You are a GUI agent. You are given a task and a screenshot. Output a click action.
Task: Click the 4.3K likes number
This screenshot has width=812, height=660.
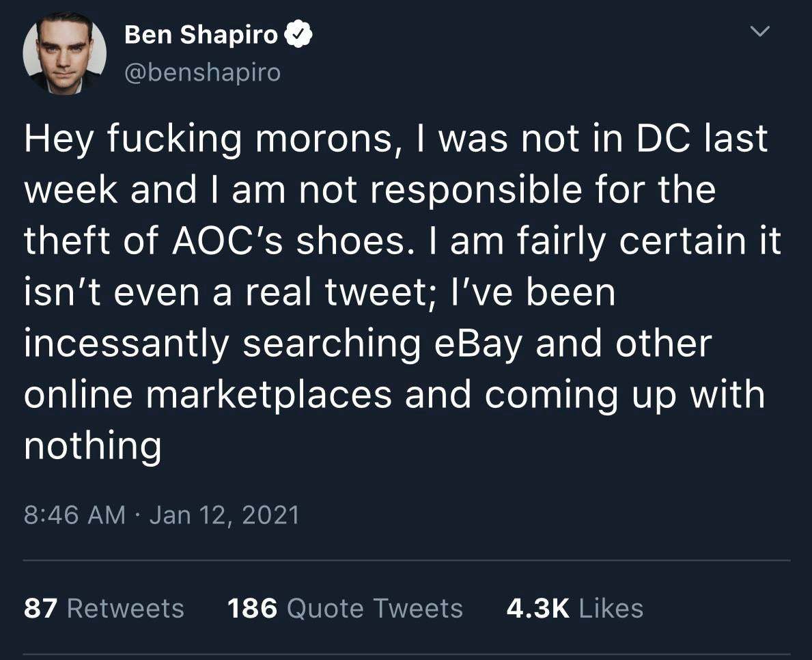click(x=537, y=608)
